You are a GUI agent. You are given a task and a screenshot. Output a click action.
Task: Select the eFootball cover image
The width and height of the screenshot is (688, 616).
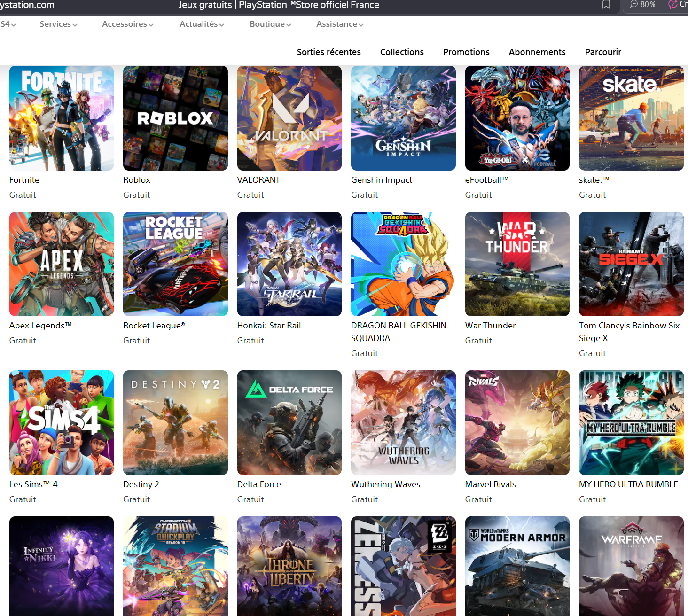(517, 118)
